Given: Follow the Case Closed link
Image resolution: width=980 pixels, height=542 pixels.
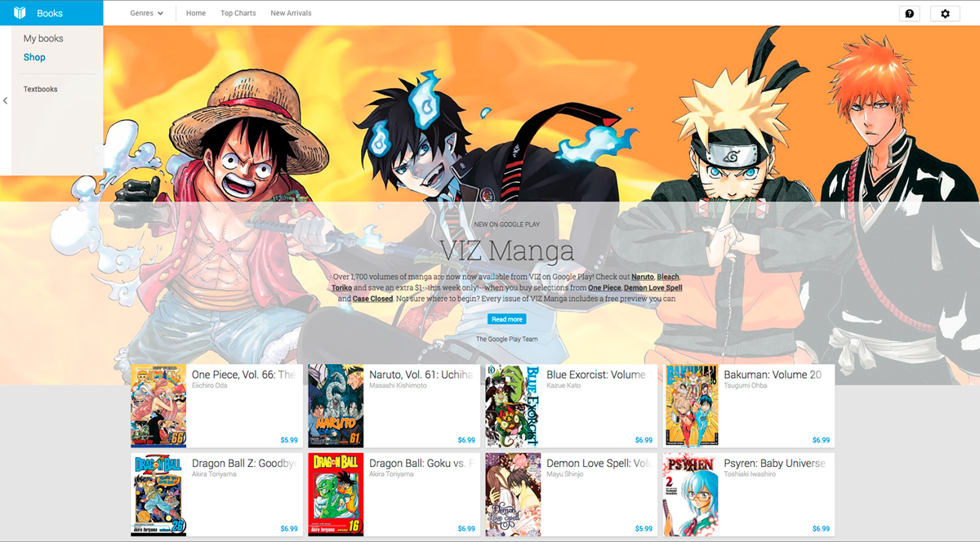Looking at the screenshot, I should click(372, 299).
